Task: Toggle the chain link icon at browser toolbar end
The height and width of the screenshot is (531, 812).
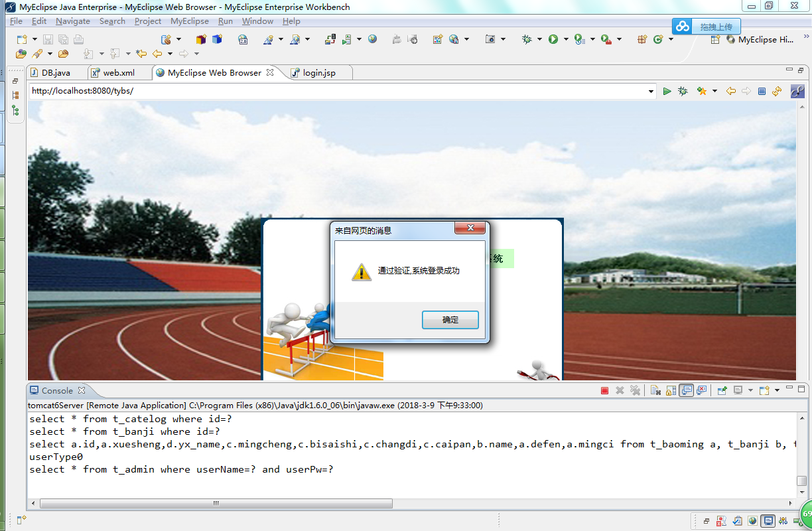Action: tap(797, 91)
